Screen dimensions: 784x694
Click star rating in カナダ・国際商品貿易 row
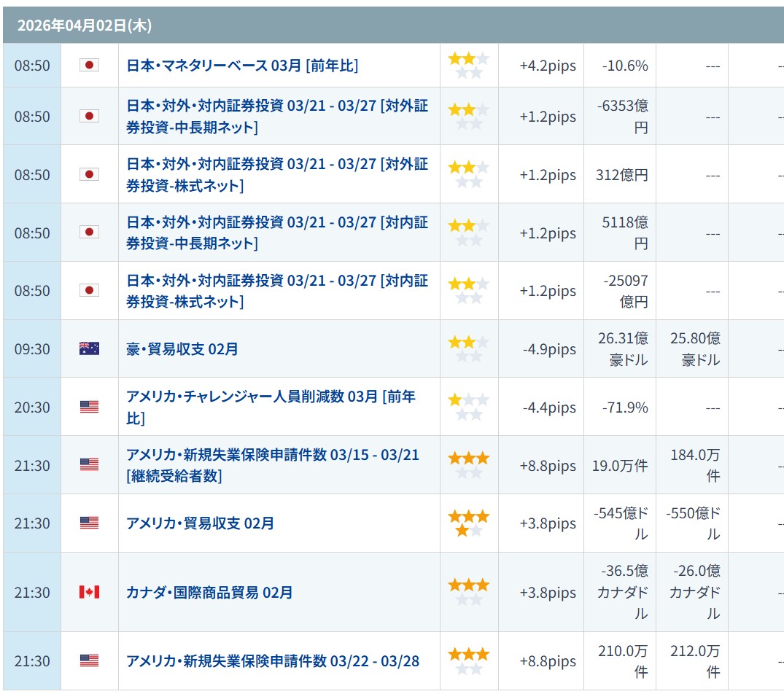[x=468, y=592]
